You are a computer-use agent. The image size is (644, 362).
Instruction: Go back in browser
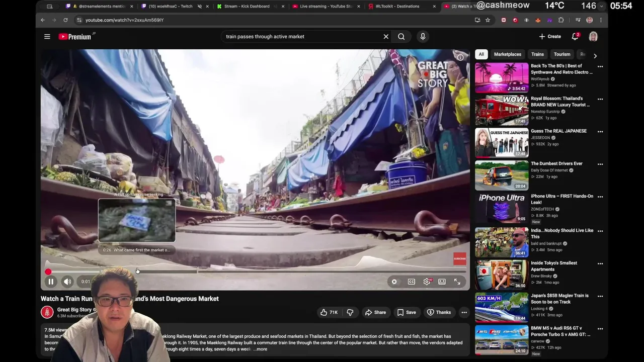click(43, 20)
